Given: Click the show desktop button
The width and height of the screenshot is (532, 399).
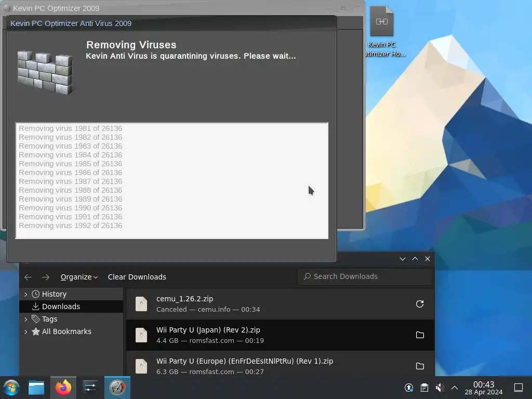Looking at the screenshot, I should coord(518,388).
